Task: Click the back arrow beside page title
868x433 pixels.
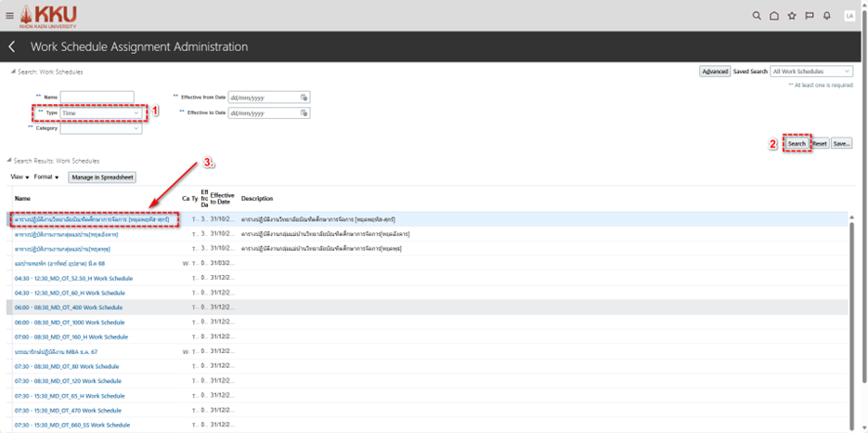Action: pos(12,46)
